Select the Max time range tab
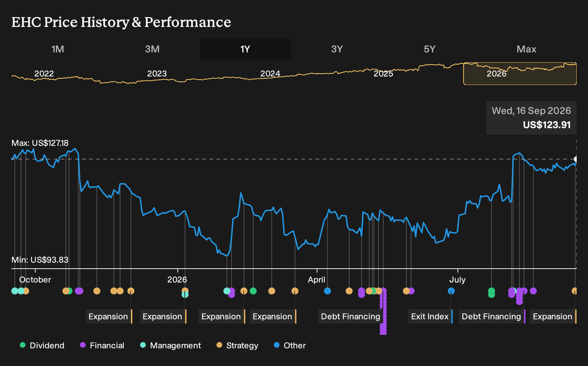Viewport: 588px width, 366px height. point(526,49)
